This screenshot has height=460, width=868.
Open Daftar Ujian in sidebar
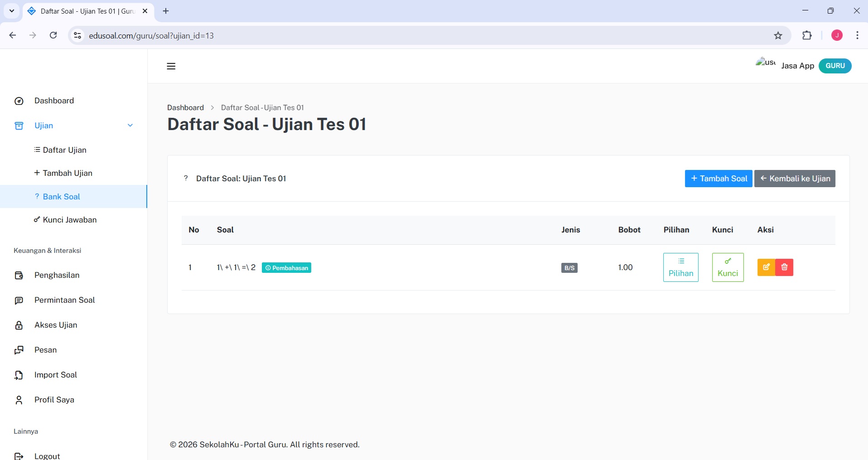coord(64,150)
